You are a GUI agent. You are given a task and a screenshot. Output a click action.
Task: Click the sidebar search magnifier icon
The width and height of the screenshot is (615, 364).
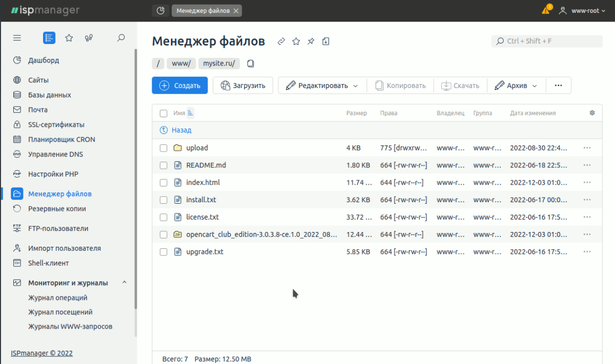[x=121, y=38]
